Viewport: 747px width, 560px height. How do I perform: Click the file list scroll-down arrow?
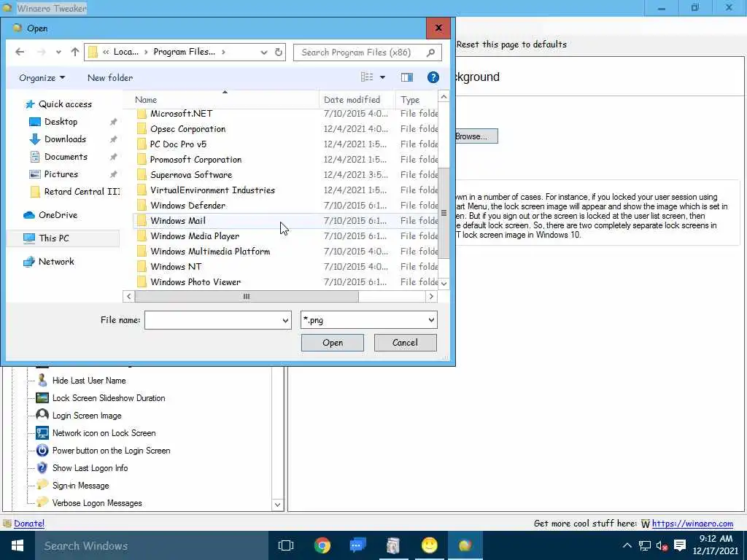point(444,284)
